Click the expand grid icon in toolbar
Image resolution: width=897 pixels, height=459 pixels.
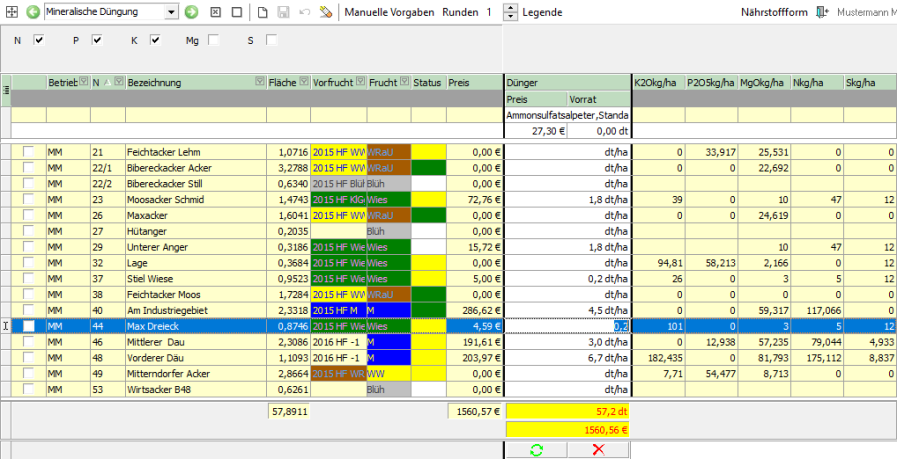(x=11, y=13)
